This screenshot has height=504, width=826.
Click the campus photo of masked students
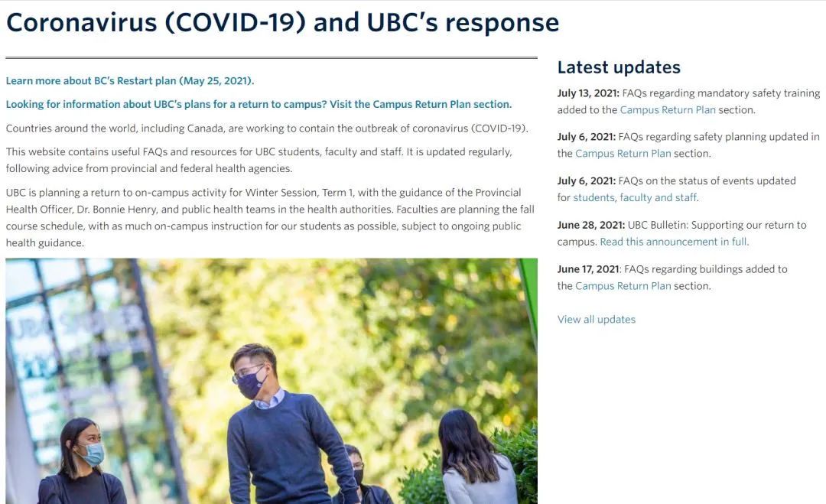pos(272,381)
